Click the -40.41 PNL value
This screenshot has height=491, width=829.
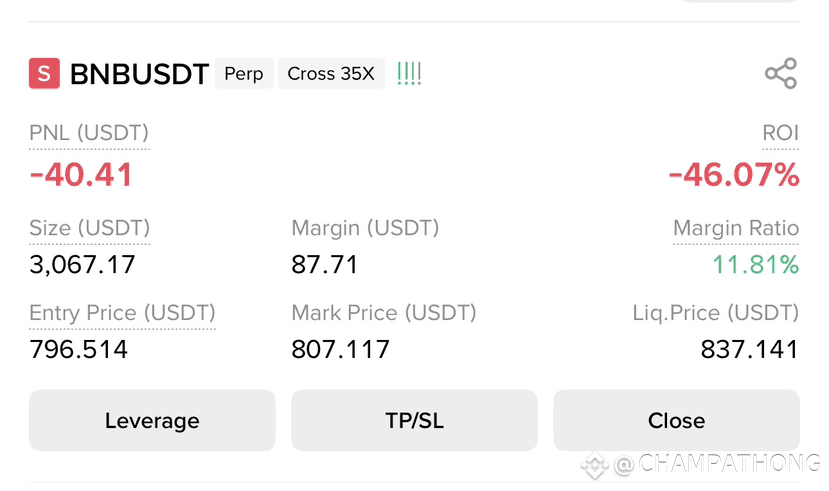click(x=81, y=175)
